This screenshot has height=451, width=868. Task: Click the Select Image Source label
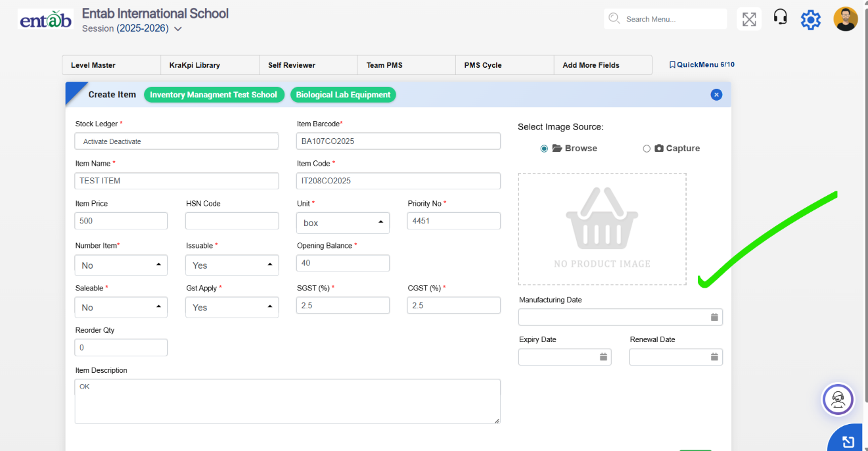click(x=560, y=127)
